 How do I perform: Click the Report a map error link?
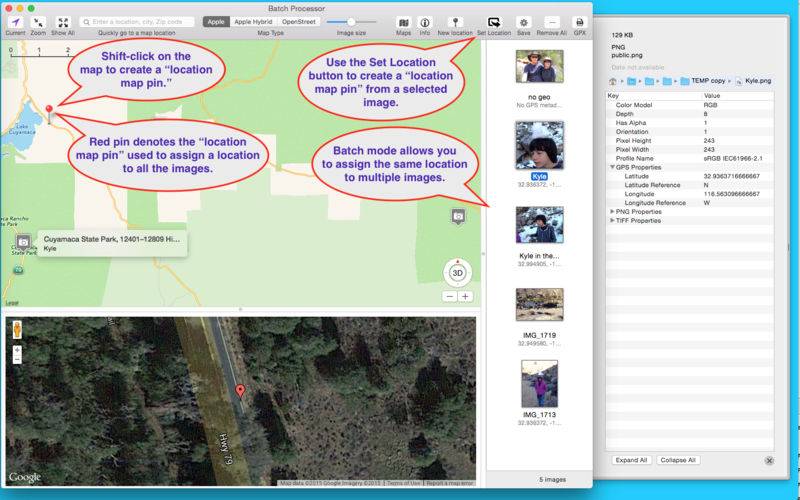(450, 483)
